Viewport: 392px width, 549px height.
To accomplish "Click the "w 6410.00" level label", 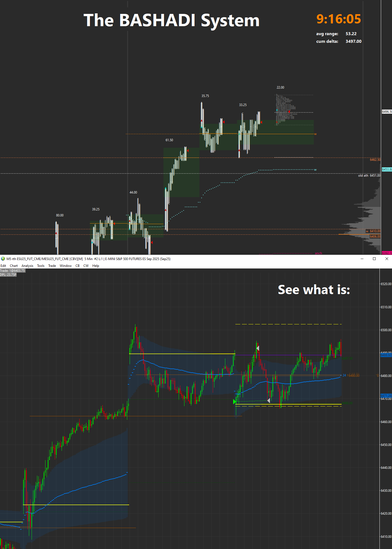I will (x=373, y=231).
